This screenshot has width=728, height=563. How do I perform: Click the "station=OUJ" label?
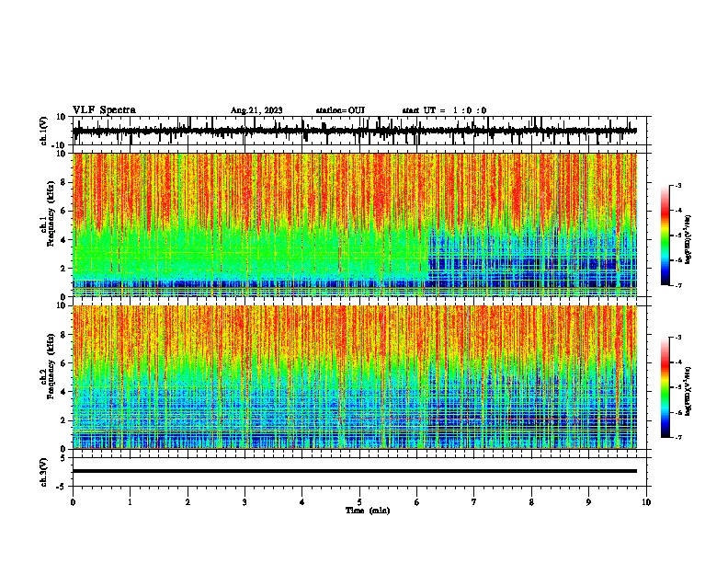[x=340, y=110]
